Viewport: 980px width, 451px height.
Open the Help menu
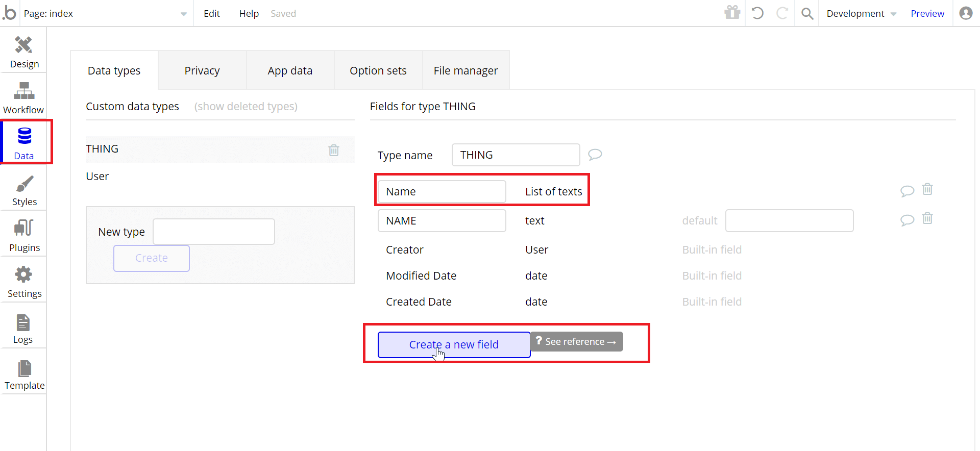click(x=249, y=14)
